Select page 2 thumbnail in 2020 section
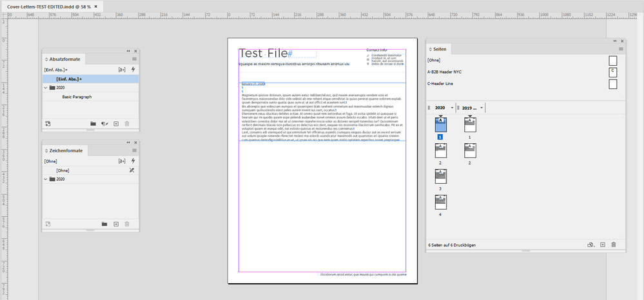The image size is (644, 300). pos(440,150)
